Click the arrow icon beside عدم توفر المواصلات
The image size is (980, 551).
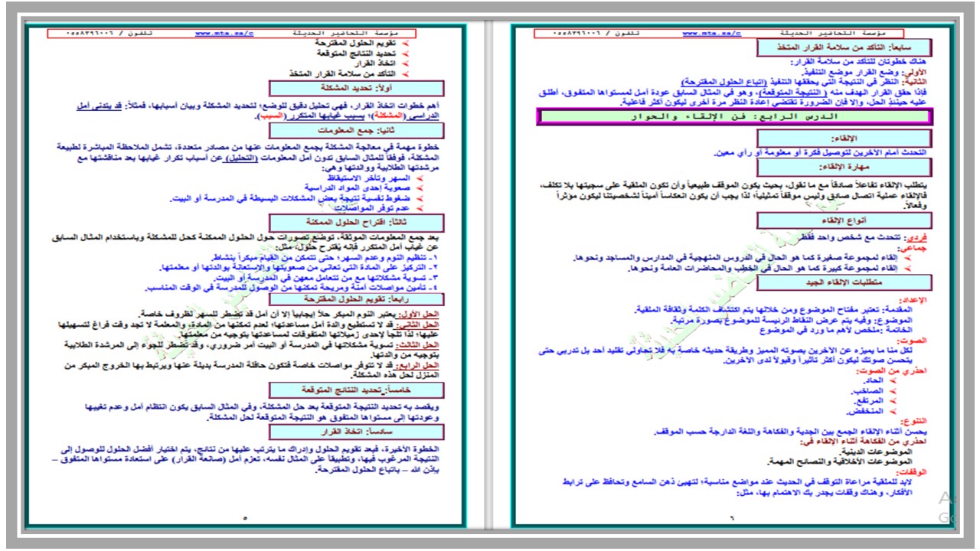coord(420,207)
